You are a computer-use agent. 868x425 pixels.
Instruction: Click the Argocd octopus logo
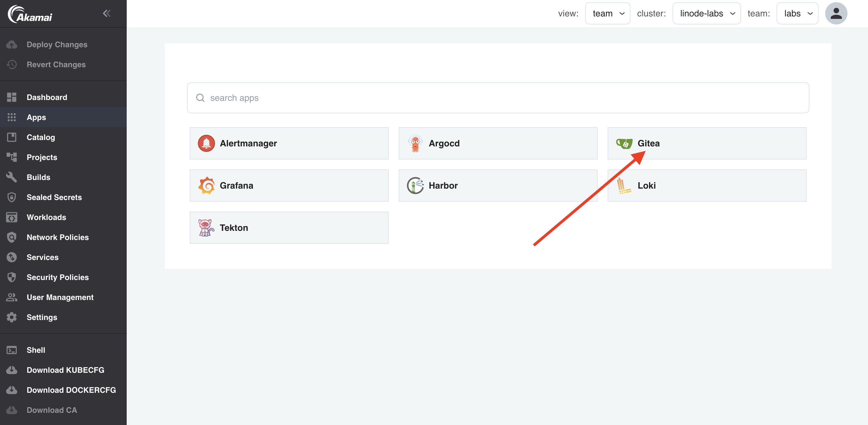415,143
